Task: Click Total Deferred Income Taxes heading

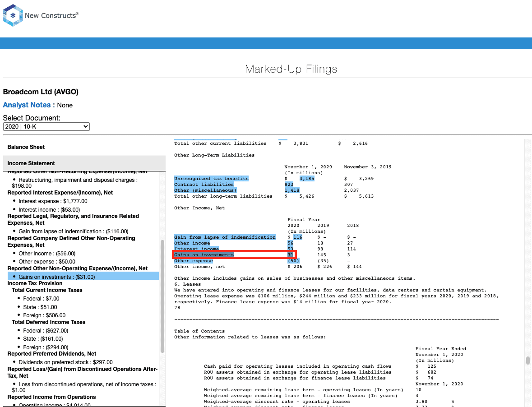Action: click(49, 322)
